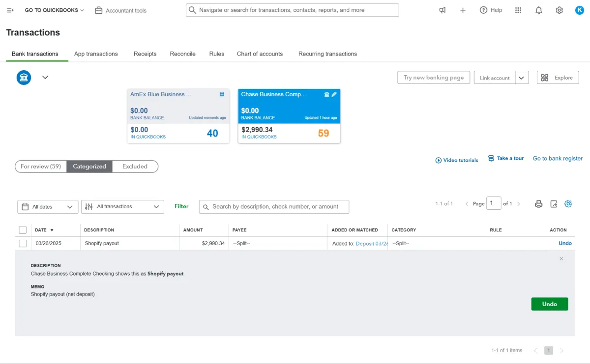Click the DESCRIPTION column header
590x364 pixels.
click(x=99, y=230)
